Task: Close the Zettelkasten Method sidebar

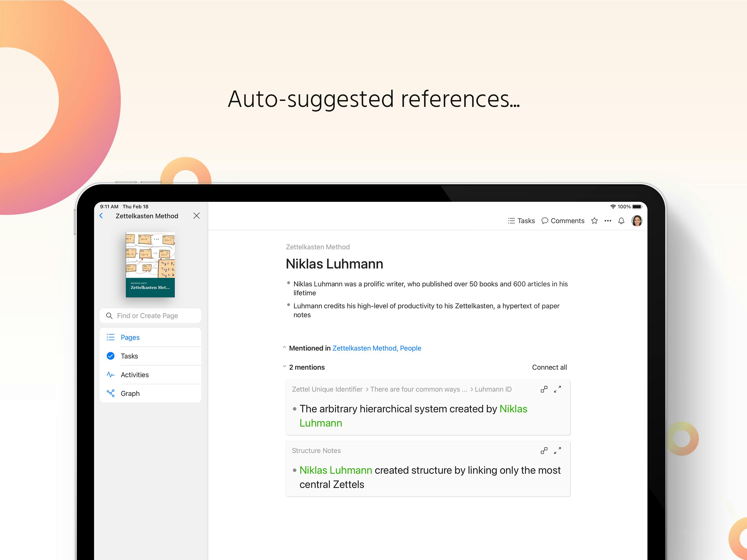Action: pyautogui.click(x=197, y=216)
